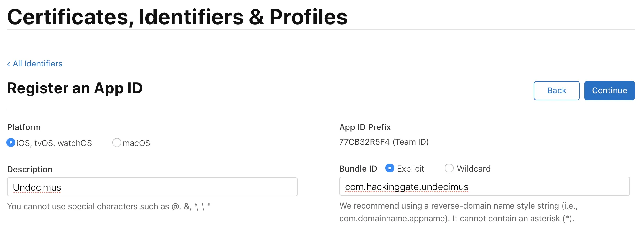Image resolution: width=644 pixels, height=244 pixels.
Task: Click the blue Continue button
Action: click(609, 91)
